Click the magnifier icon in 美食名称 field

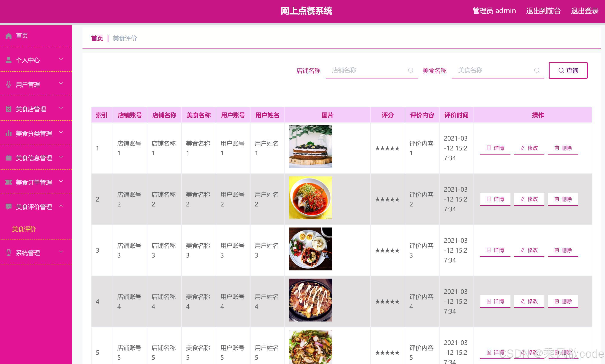point(537,70)
